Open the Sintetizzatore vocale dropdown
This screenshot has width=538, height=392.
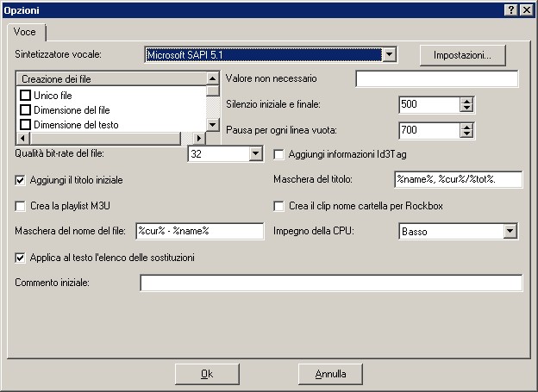(x=389, y=55)
